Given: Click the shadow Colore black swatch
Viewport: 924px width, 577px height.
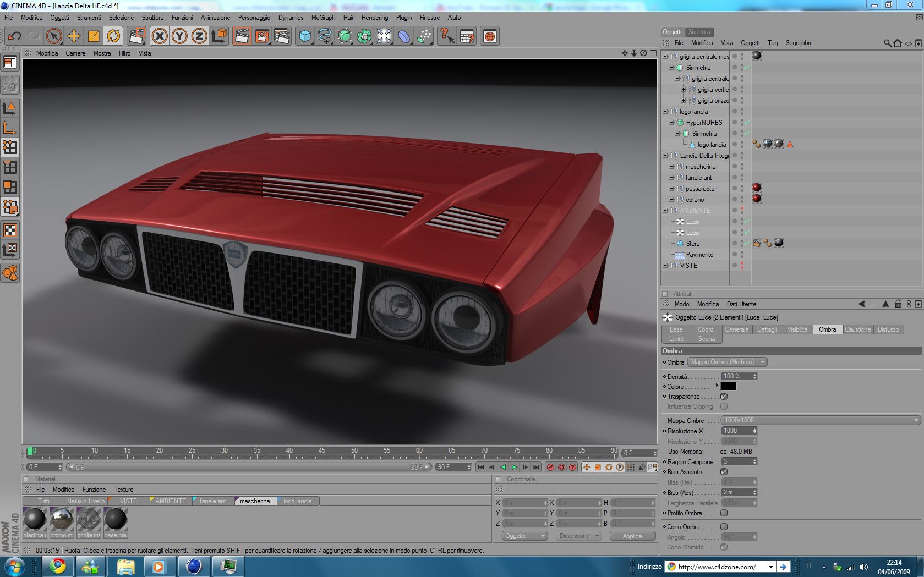Looking at the screenshot, I should point(728,386).
